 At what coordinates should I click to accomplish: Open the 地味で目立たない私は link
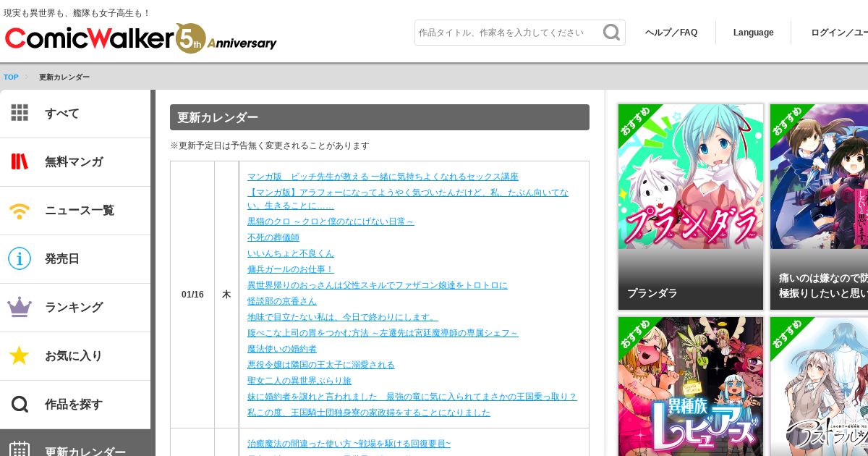click(x=343, y=317)
